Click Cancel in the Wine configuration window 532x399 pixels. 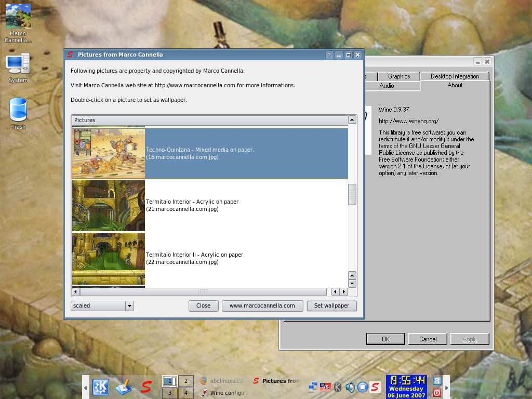coord(428,339)
